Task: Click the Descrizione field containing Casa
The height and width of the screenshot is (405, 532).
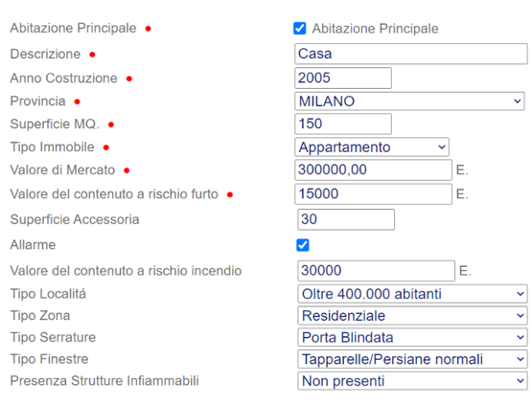Action: click(x=411, y=54)
